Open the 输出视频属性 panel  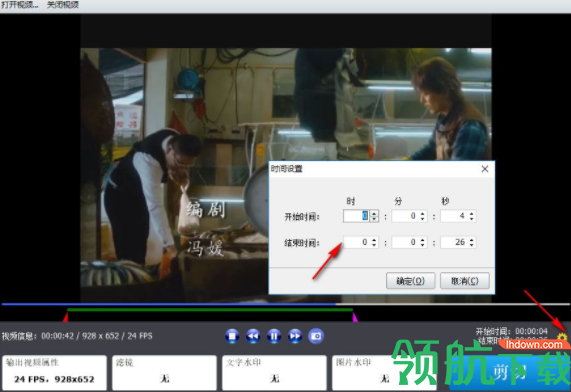pos(54,373)
